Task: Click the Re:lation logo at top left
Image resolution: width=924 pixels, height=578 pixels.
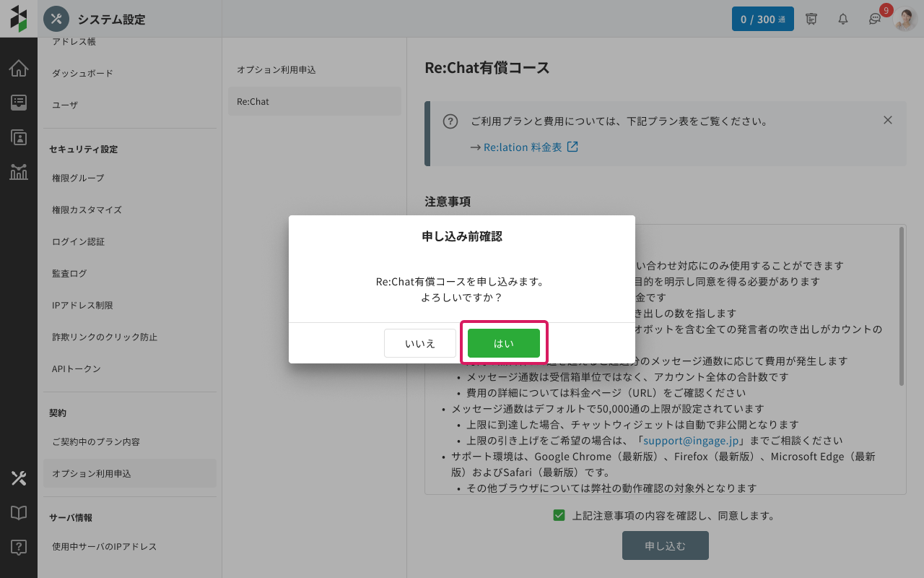Action: (19, 19)
